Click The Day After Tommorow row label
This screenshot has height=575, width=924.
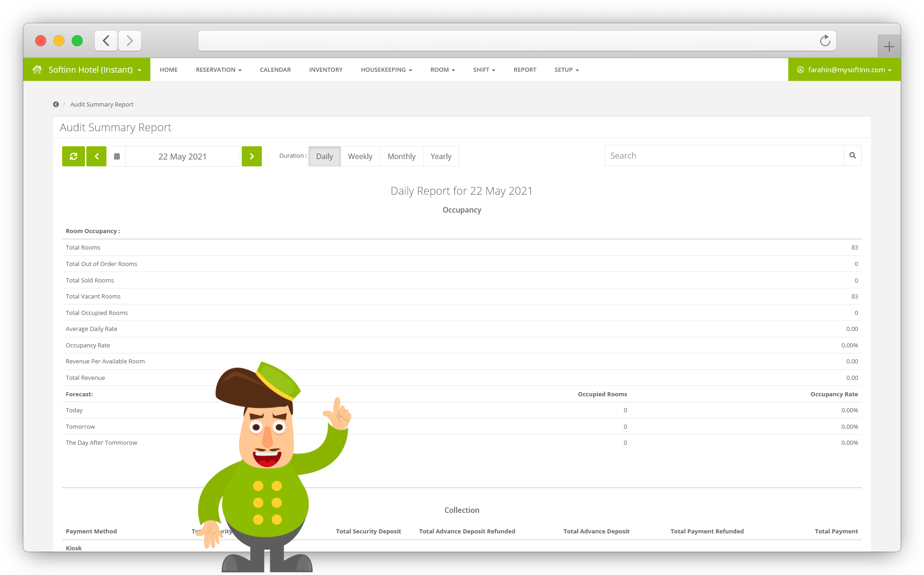click(x=101, y=442)
